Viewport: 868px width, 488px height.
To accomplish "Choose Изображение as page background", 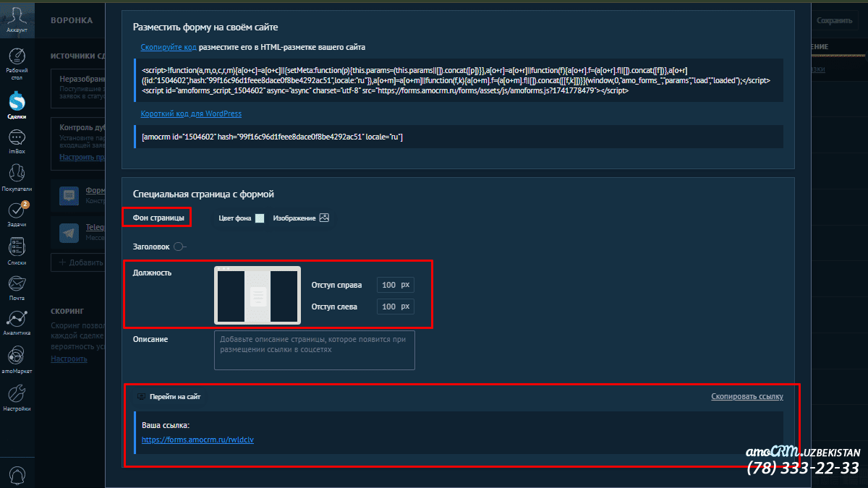I will pos(301,218).
